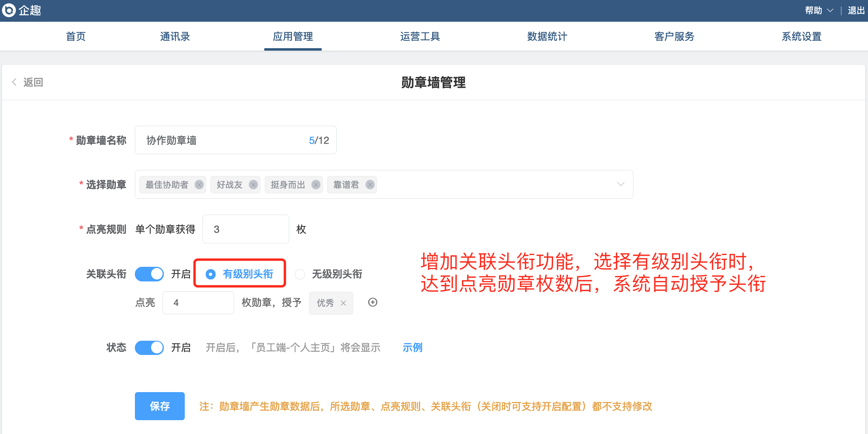Image resolution: width=868 pixels, height=434 pixels.
Task: Select the 有级别头衔 radio option
Action: [211, 274]
